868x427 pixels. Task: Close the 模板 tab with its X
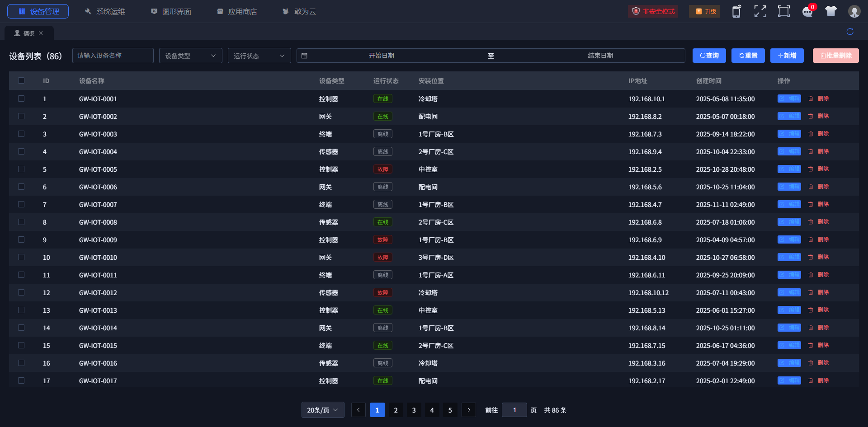click(41, 33)
